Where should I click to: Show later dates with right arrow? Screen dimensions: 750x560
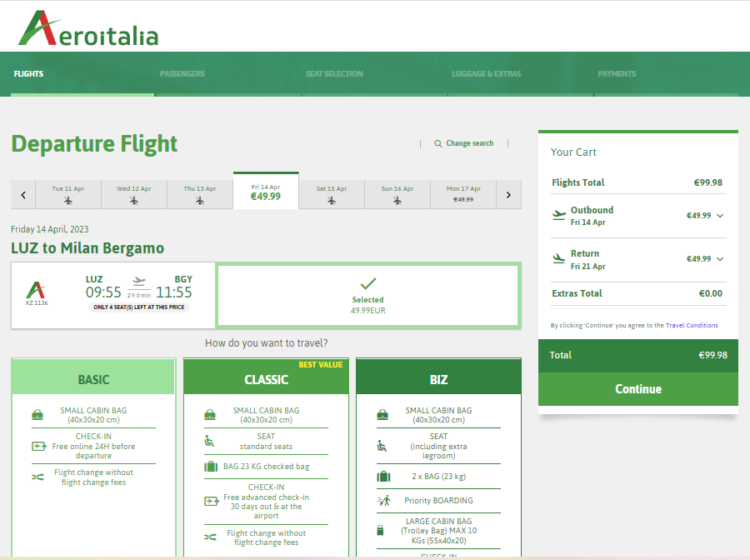508,195
